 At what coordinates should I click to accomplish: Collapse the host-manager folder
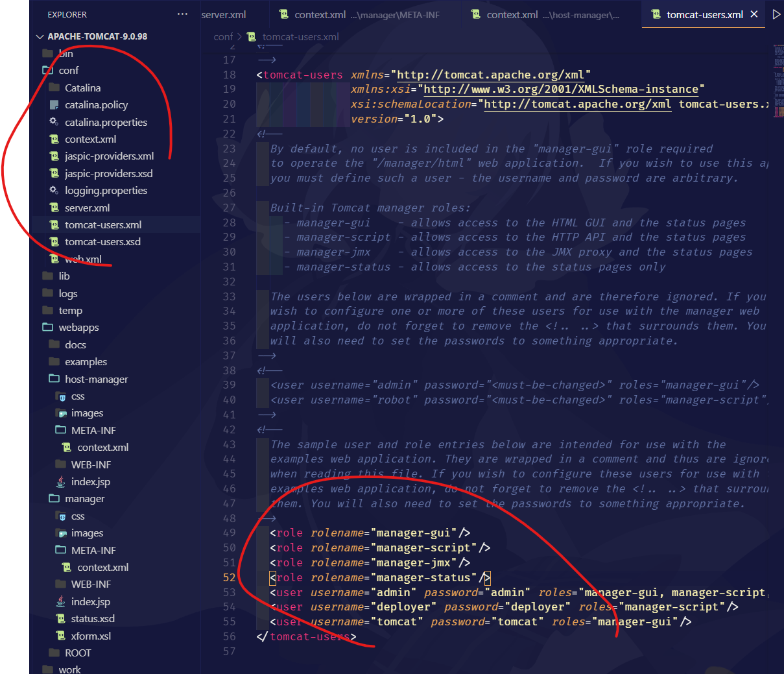point(96,379)
